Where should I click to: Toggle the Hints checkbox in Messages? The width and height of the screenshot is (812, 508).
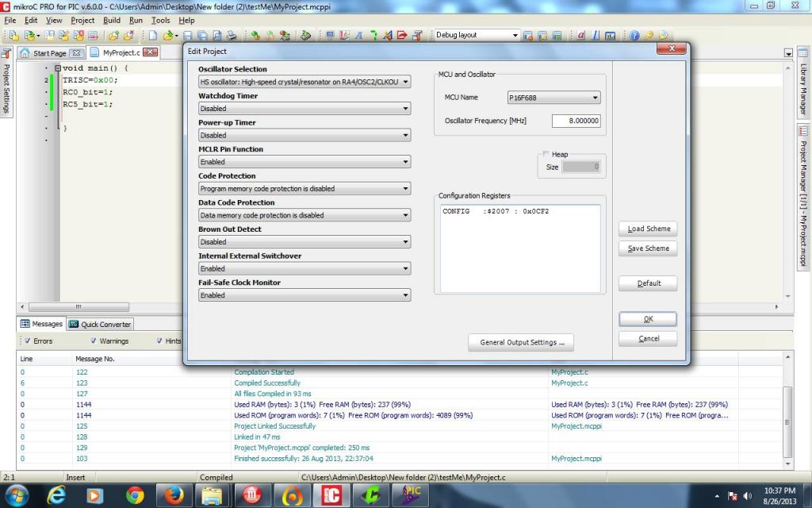159,341
